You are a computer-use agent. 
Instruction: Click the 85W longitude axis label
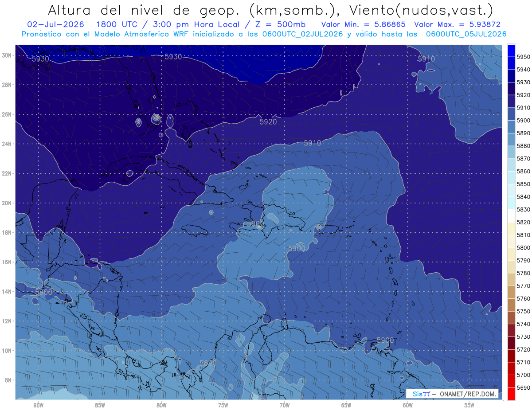(100, 405)
